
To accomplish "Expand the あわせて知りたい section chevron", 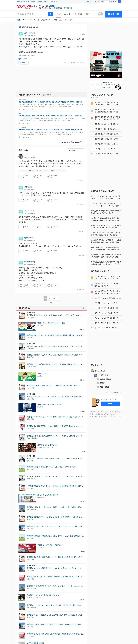I will click(84, 308).
